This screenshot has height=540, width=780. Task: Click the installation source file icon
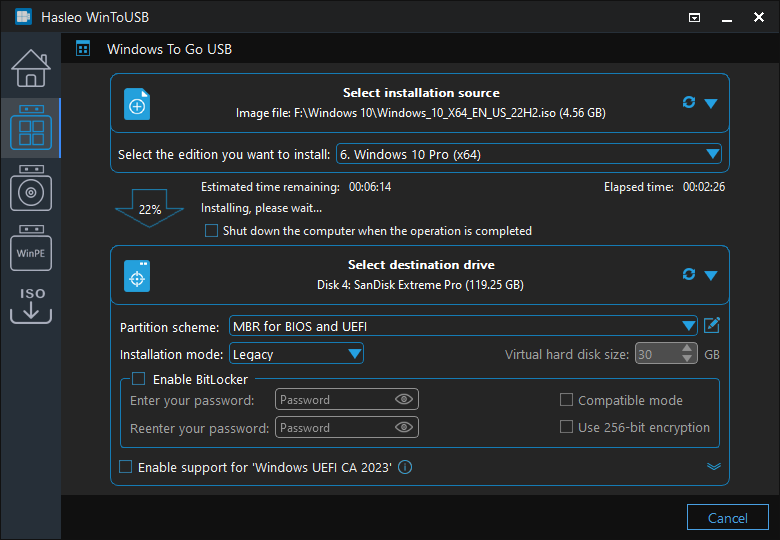(137, 104)
